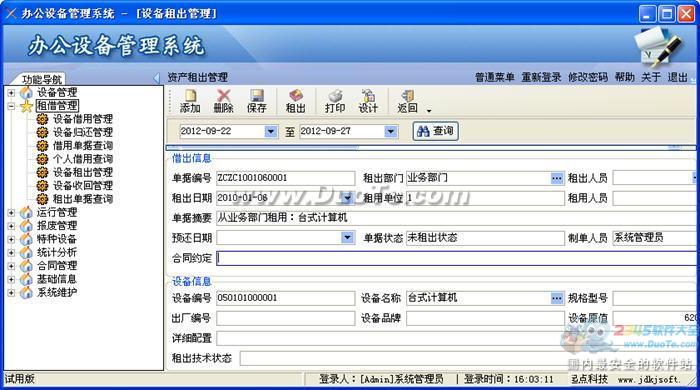Click the 删除 (Delete) toolbar icon

(223, 101)
